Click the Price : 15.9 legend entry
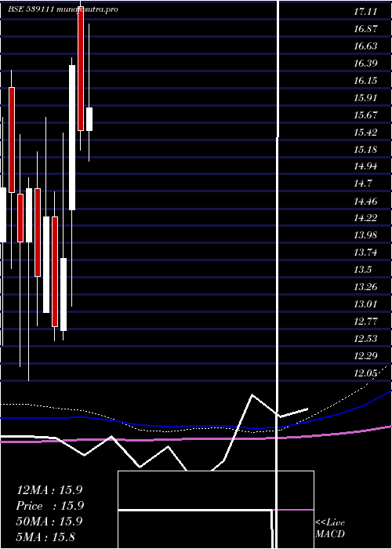 coord(49,506)
